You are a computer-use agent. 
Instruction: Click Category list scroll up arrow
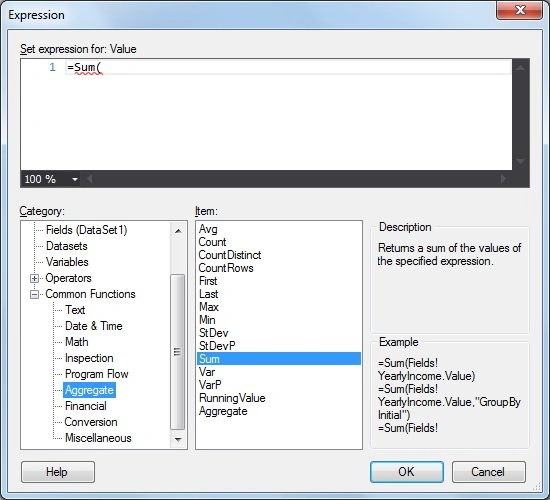(178, 231)
